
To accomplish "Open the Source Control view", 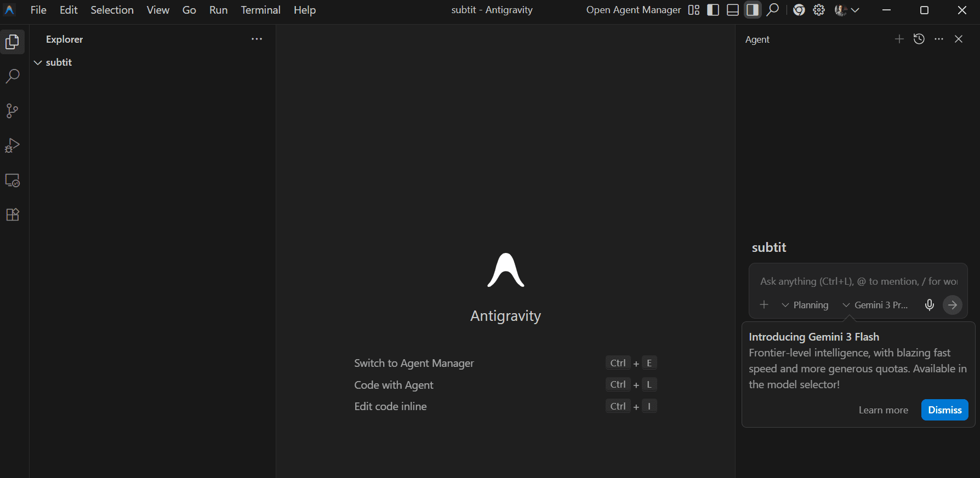I will coord(12,111).
